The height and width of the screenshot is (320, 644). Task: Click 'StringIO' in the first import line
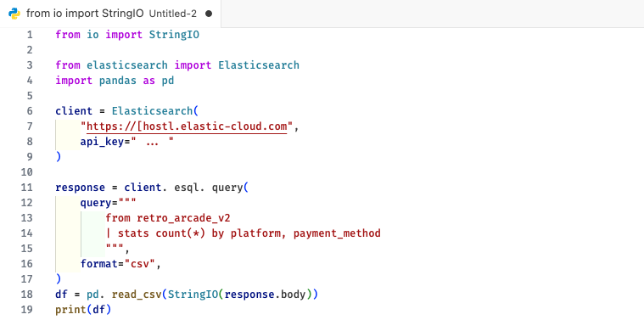(174, 35)
